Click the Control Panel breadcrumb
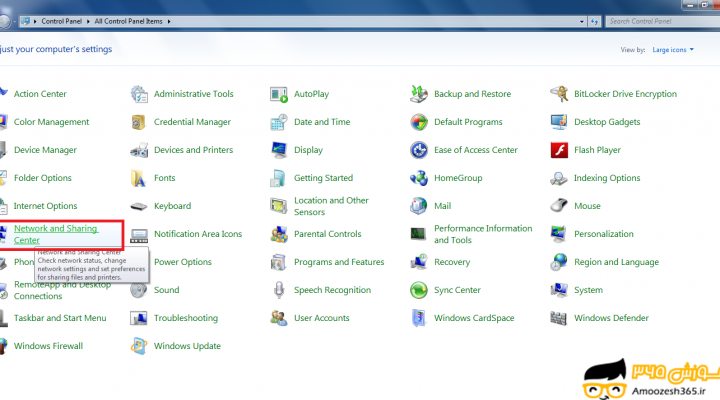Image resolution: width=720 pixels, height=400 pixels. pyautogui.click(x=62, y=21)
